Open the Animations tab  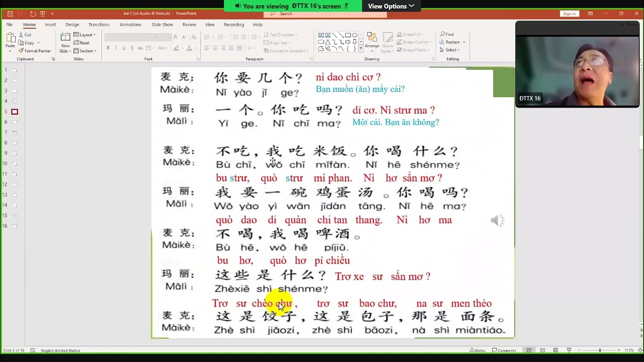pyautogui.click(x=130, y=25)
